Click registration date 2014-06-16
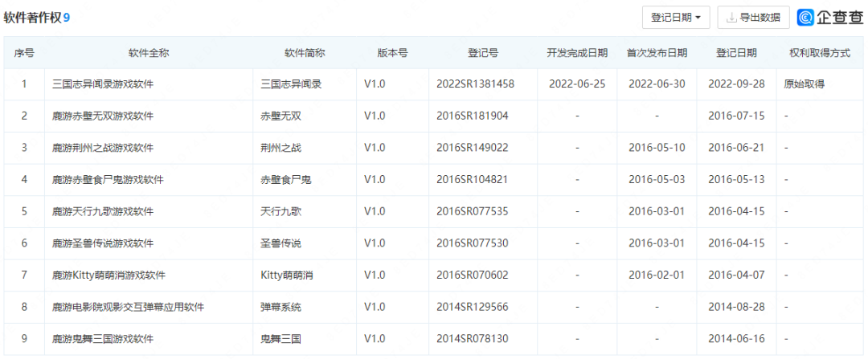Screen dimensions: 868x359 coord(736,339)
